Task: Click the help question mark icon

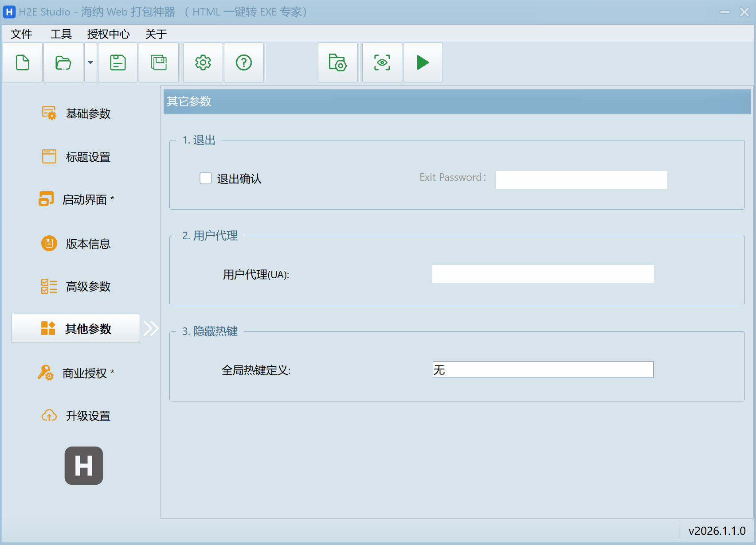Action: (244, 62)
